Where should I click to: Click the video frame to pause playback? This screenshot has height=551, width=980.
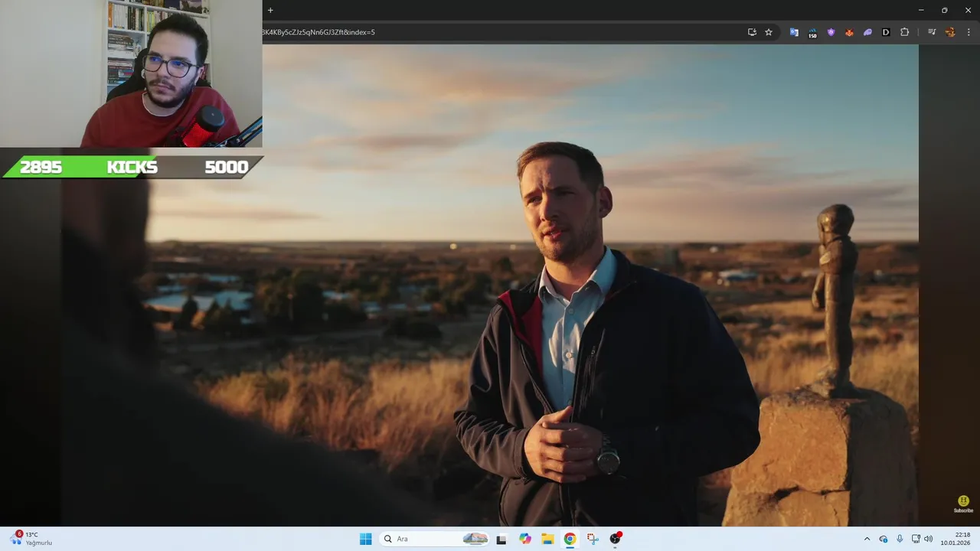(x=490, y=285)
